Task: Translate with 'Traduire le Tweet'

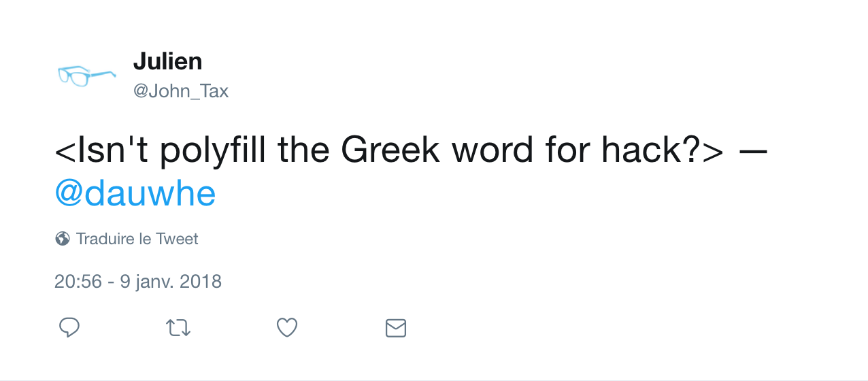Action: 137,239
